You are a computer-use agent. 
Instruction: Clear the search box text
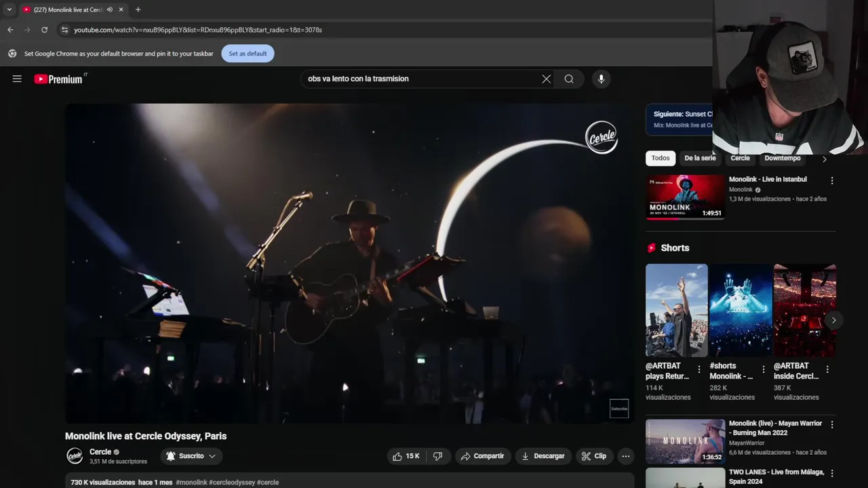click(x=546, y=79)
